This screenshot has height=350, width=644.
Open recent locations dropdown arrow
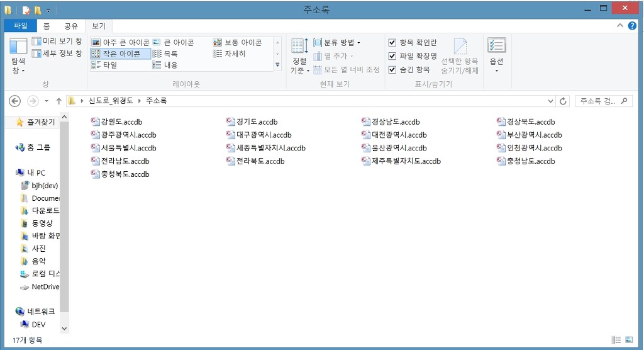click(47, 101)
